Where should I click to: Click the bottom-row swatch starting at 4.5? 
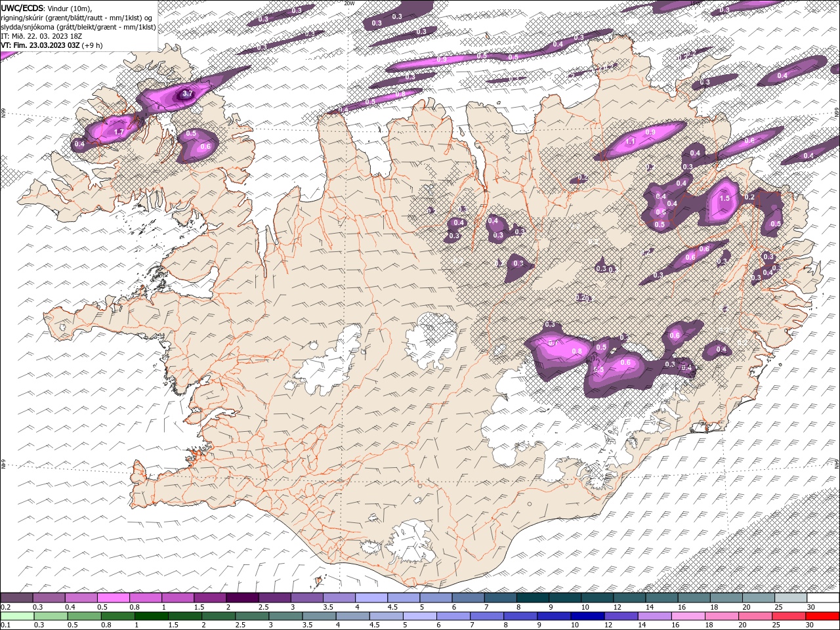[x=385, y=616]
